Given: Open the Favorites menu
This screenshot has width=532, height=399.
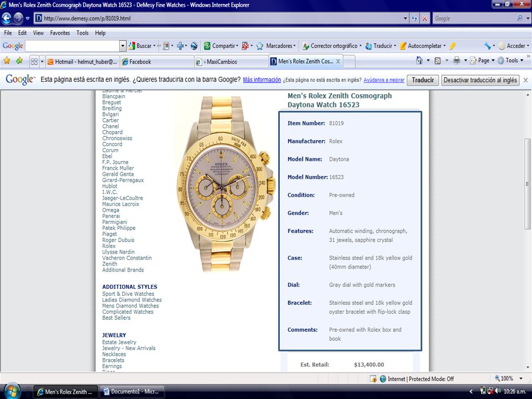Looking at the screenshot, I should click(x=60, y=33).
